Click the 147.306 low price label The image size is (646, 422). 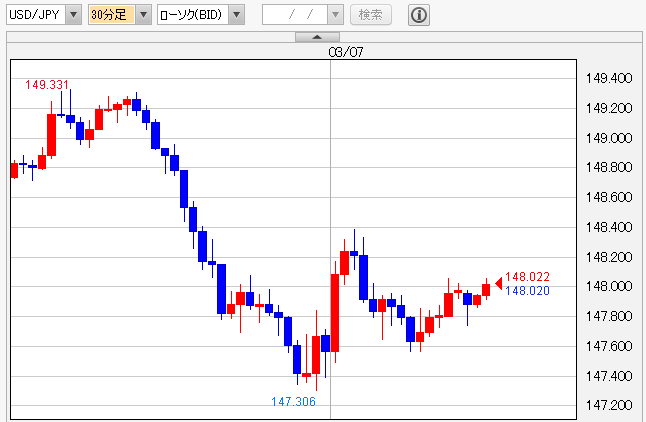[x=293, y=401]
